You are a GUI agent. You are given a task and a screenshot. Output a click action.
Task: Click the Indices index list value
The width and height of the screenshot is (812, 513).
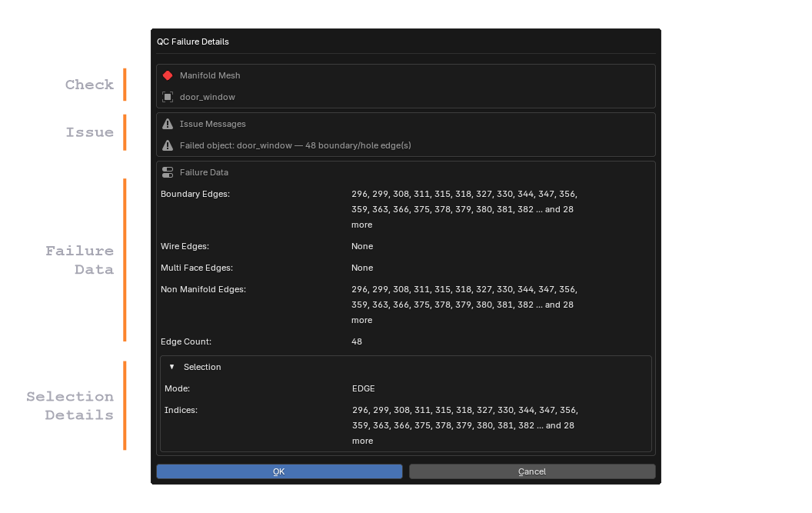tap(465, 425)
